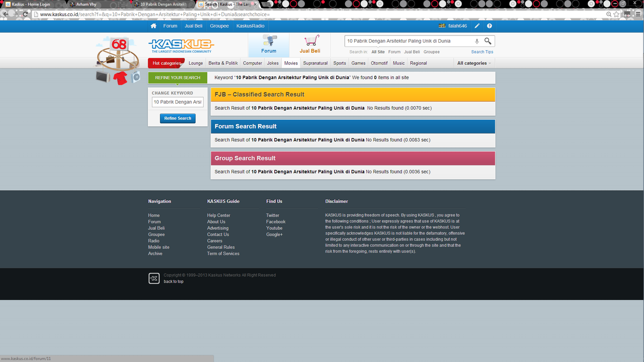Image resolution: width=644 pixels, height=362 pixels.
Task: Click the Refine Search button
Action: [178, 118]
